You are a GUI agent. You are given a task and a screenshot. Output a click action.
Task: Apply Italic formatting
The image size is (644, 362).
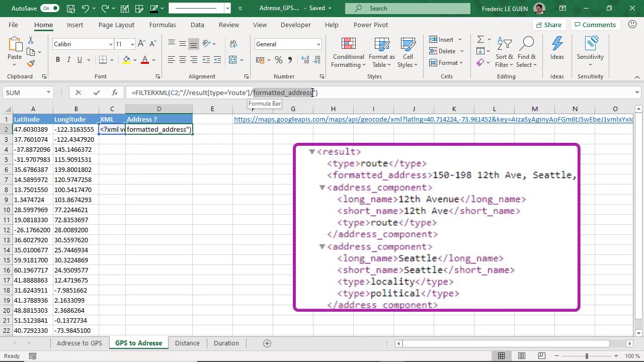(x=69, y=60)
